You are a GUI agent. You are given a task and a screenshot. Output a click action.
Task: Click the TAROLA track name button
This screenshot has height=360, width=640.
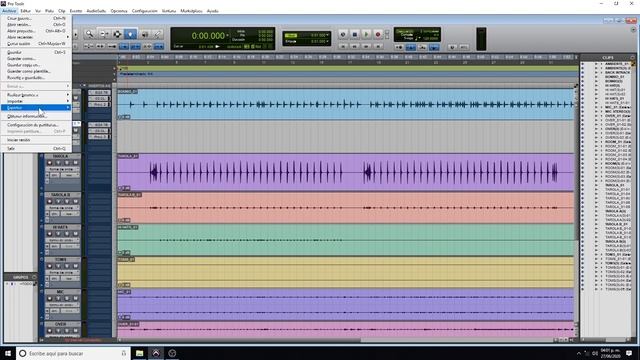(60, 156)
